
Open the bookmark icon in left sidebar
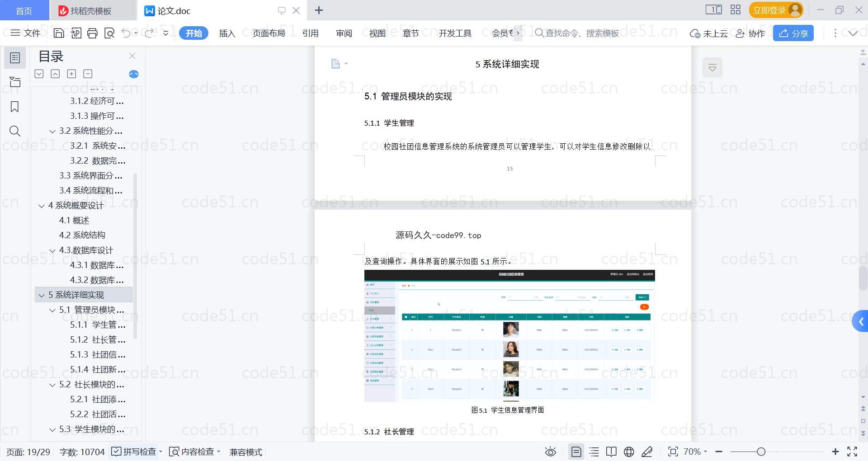pyautogui.click(x=15, y=107)
